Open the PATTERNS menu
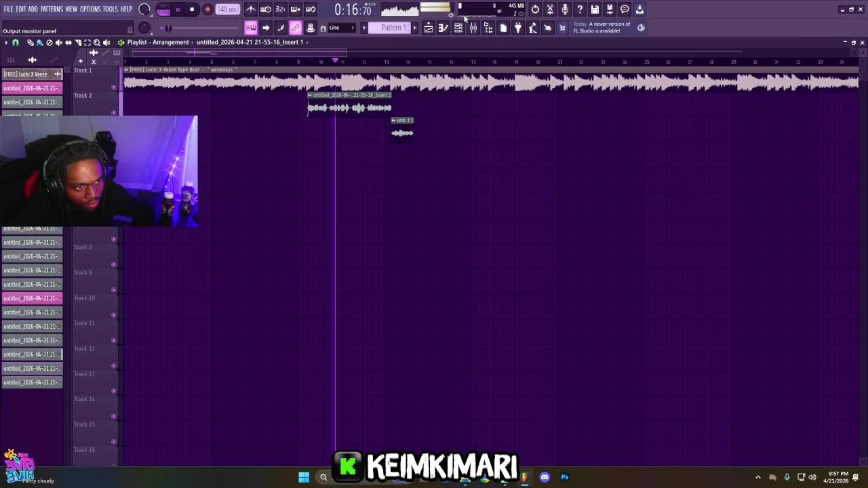The image size is (868, 488). point(52,9)
